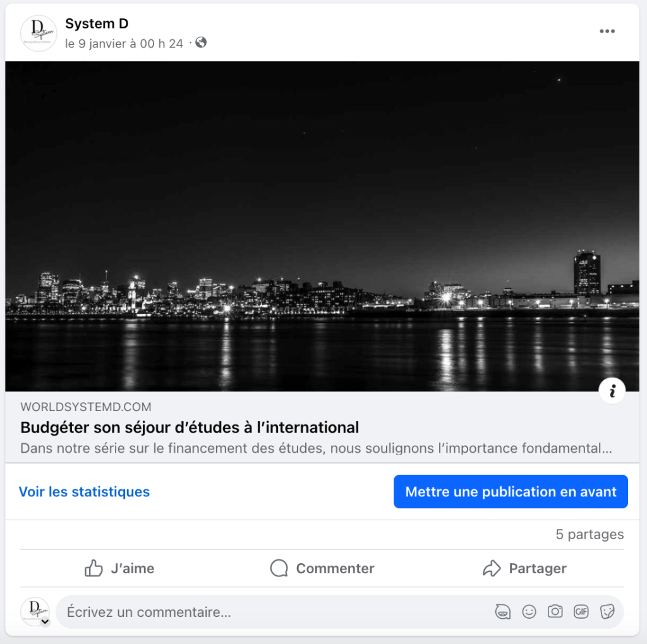The height and width of the screenshot is (644, 647).
Task: Expand the comment identity selector arrow
Action: 45,622
